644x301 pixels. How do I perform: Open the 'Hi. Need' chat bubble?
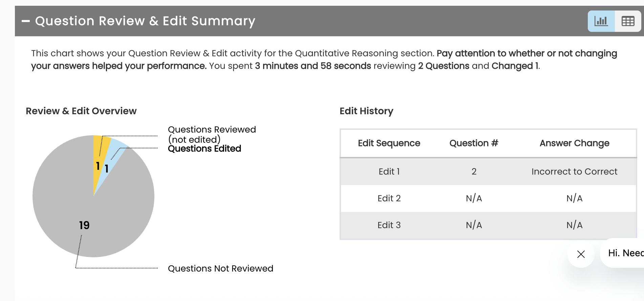(625, 253)
